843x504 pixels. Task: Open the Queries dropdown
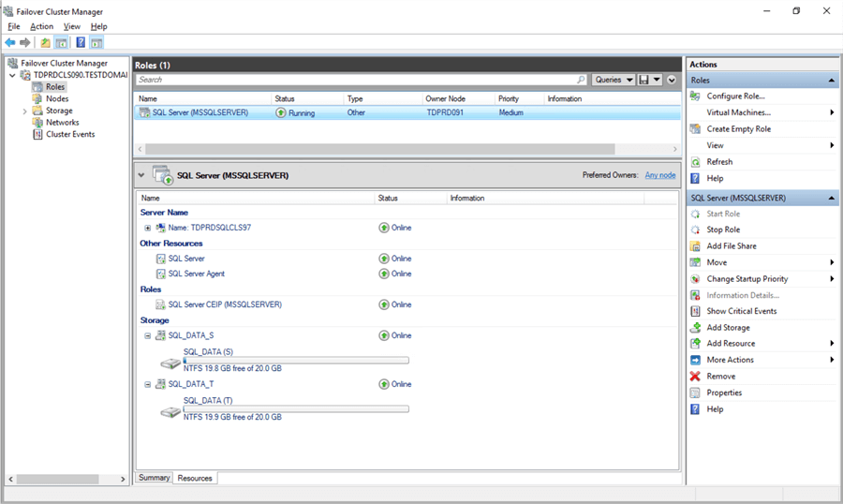point(614,80)
